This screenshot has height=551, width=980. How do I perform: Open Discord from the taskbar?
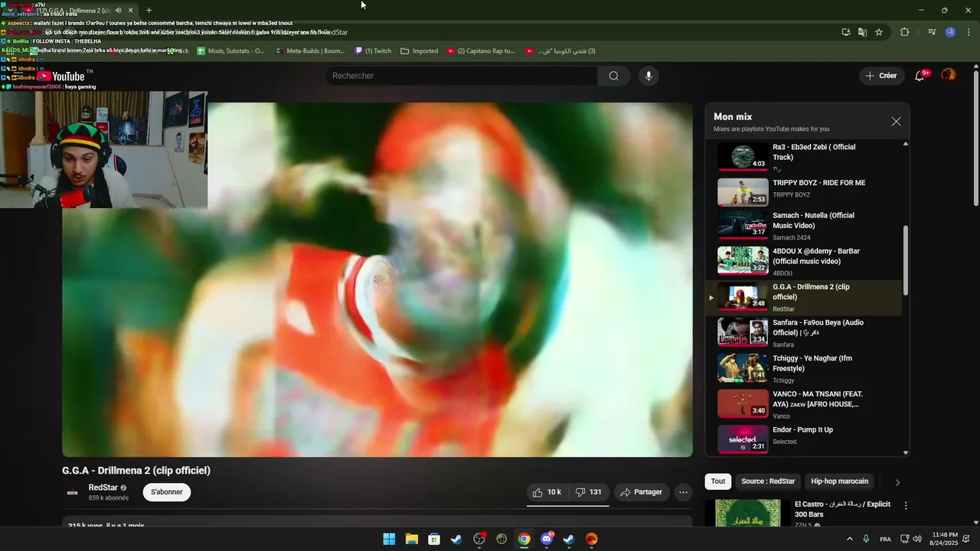(x=547, y=539)
